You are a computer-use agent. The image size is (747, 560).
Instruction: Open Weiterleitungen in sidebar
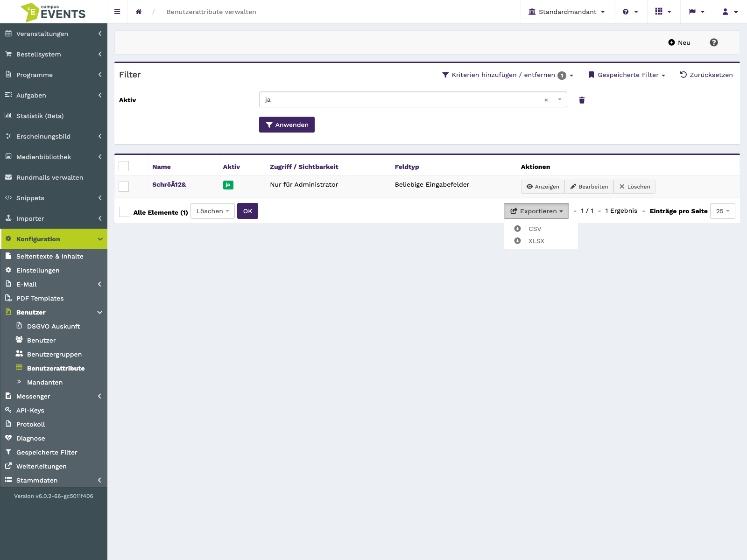tap(54, 466)
